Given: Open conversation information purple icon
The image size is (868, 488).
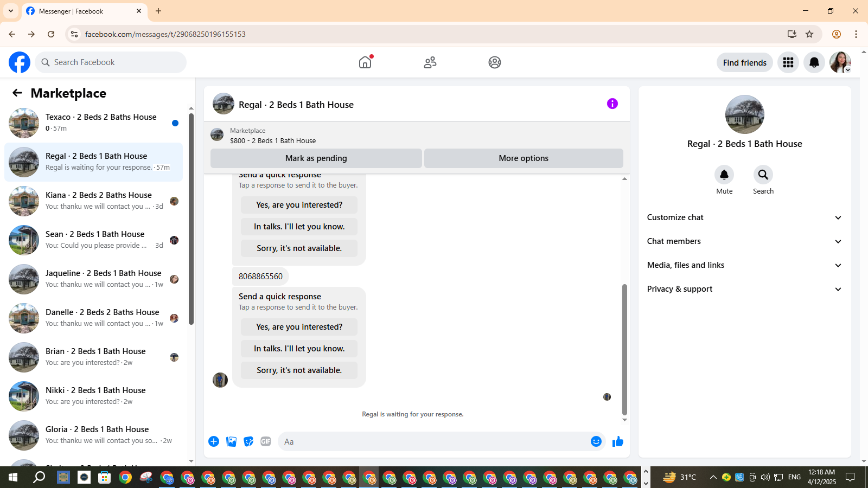Looking at the screenshot, I should pos(612,104).
